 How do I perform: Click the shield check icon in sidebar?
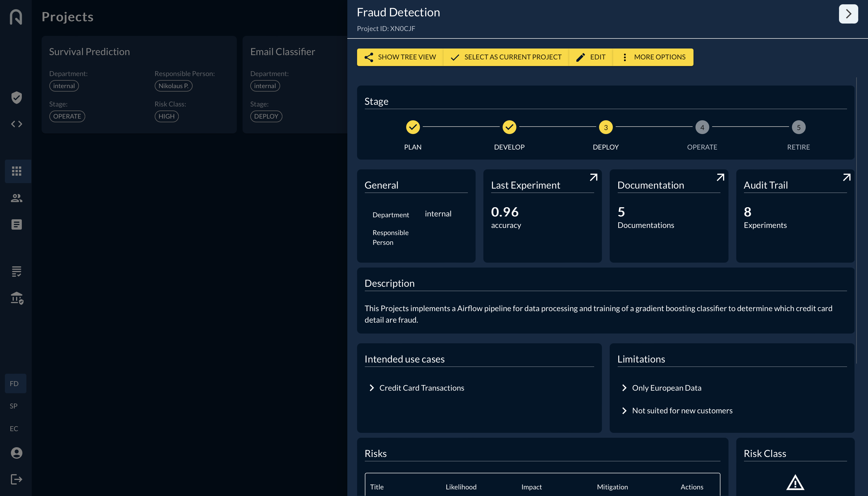pos(16,97)
